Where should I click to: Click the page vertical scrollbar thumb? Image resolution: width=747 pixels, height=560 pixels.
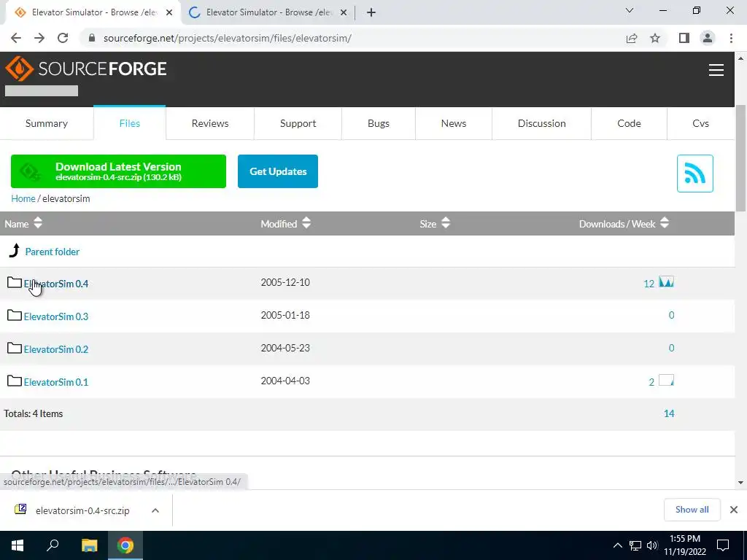tap(741, 157)
